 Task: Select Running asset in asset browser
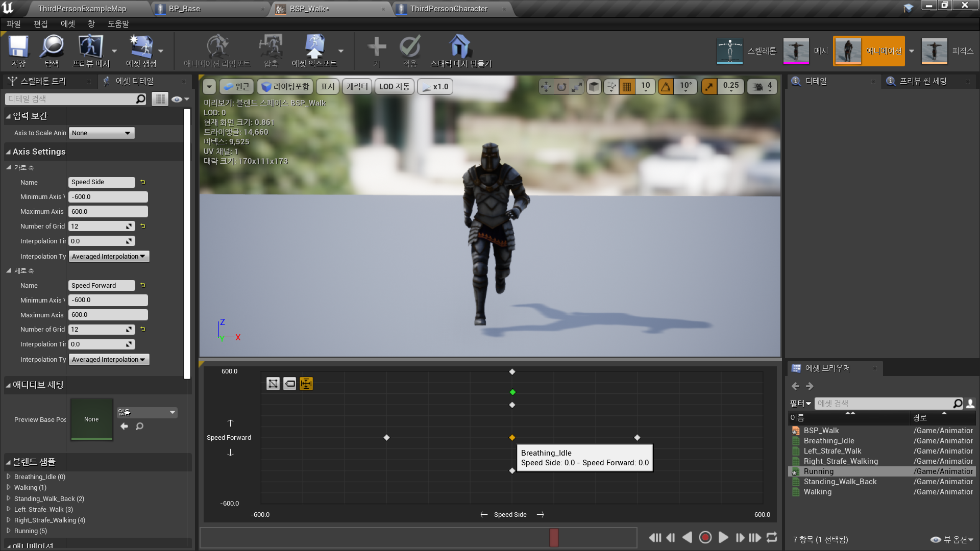coord(818,471)
